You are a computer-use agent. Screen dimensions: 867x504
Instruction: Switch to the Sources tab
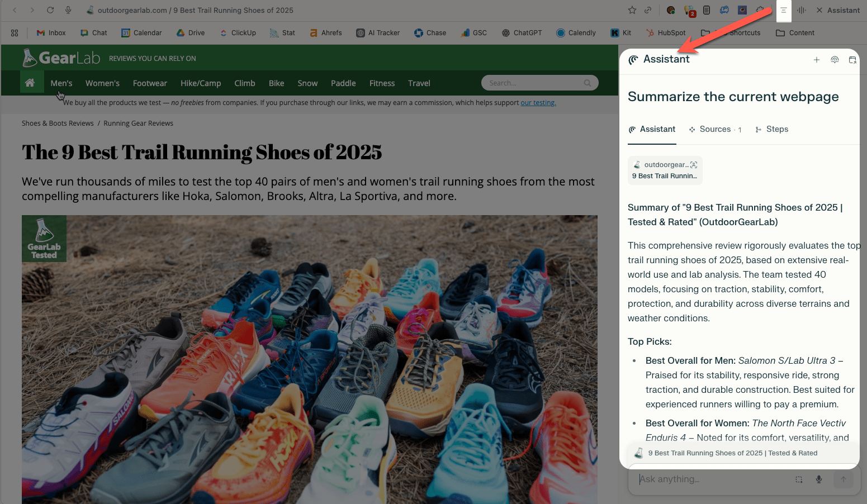716,129
